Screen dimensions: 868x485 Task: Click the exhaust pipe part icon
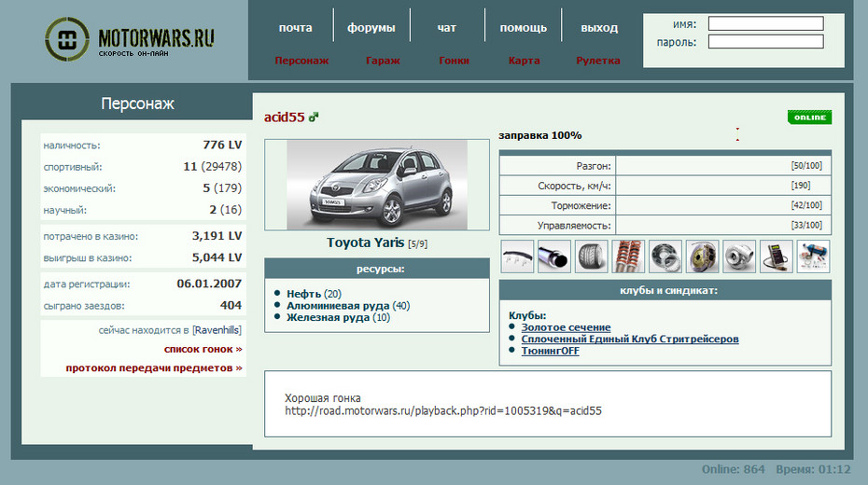click(554, 256)
